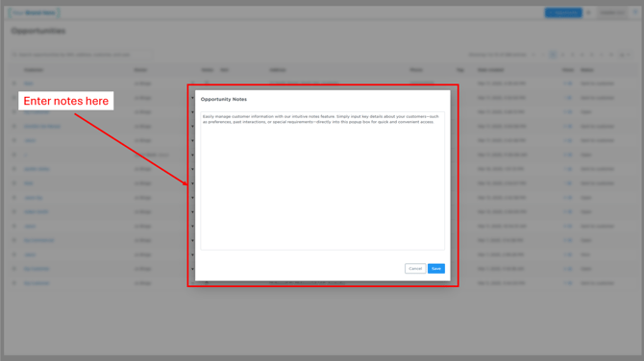Click the small icon right of the blue header button

pyautogui.click(x=588, y=12)
